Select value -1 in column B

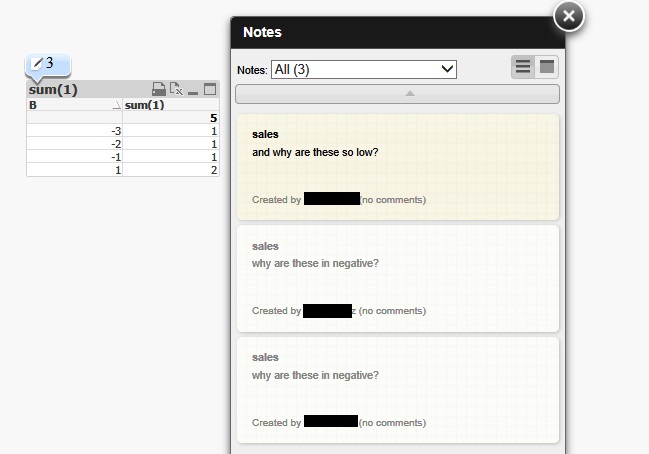tap(75, 156)
